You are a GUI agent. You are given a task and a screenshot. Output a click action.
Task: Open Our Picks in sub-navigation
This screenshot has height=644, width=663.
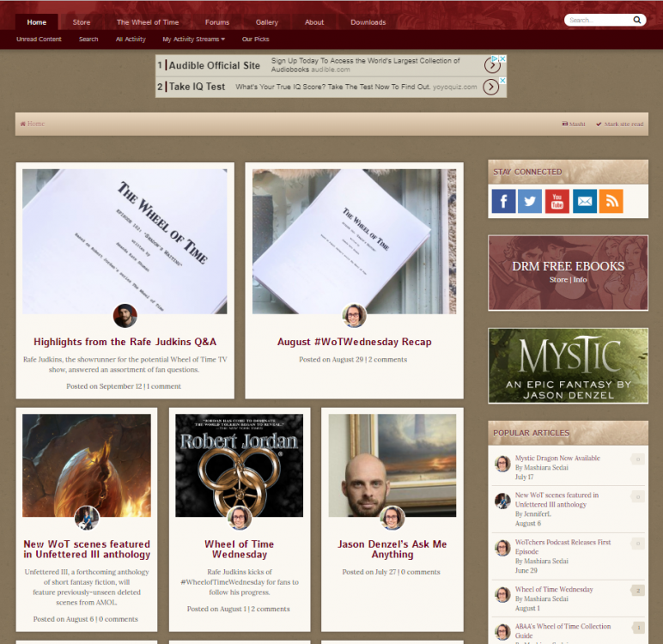(255, 39)
